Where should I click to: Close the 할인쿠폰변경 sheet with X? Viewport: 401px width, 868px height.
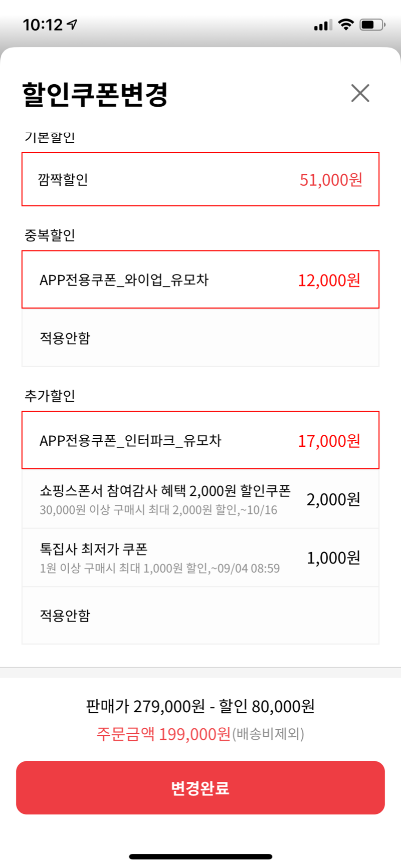(360, 93)
